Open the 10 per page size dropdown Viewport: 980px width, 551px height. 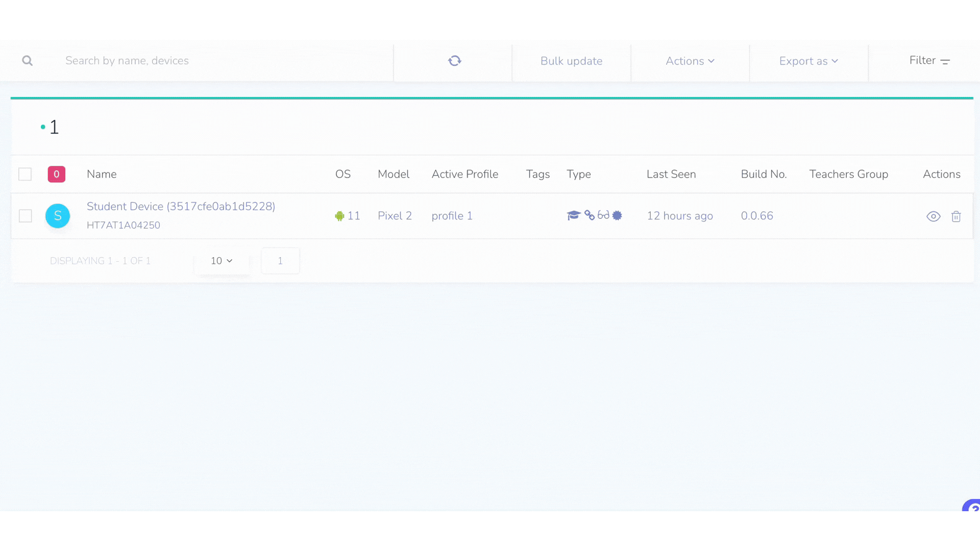(x=222, y=261)
